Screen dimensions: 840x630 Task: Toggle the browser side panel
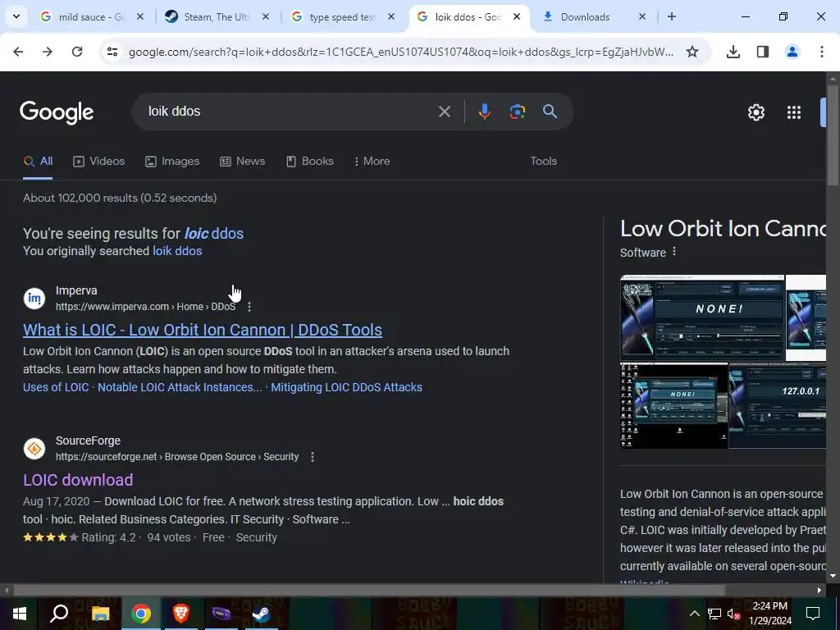click(x=762, y=52)
